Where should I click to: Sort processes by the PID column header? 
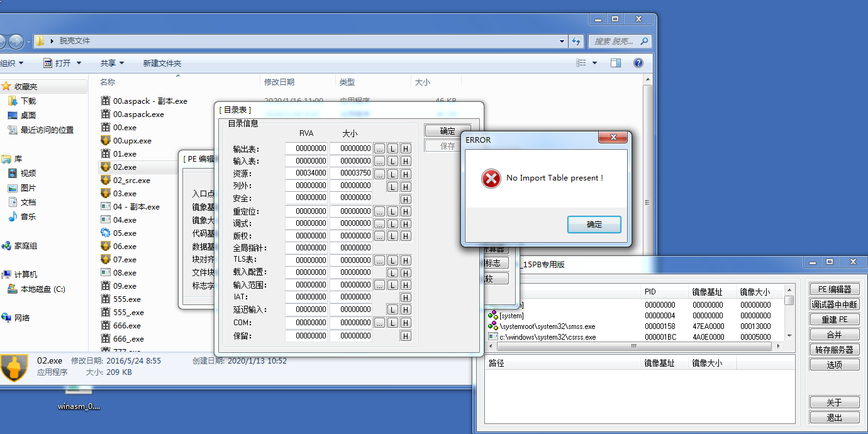click(x=664, y=292)
